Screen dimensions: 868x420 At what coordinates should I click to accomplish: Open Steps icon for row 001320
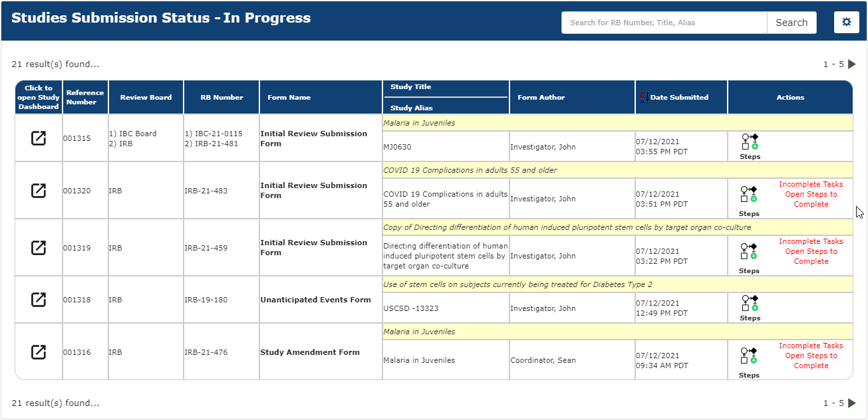(x=750, y=194)
